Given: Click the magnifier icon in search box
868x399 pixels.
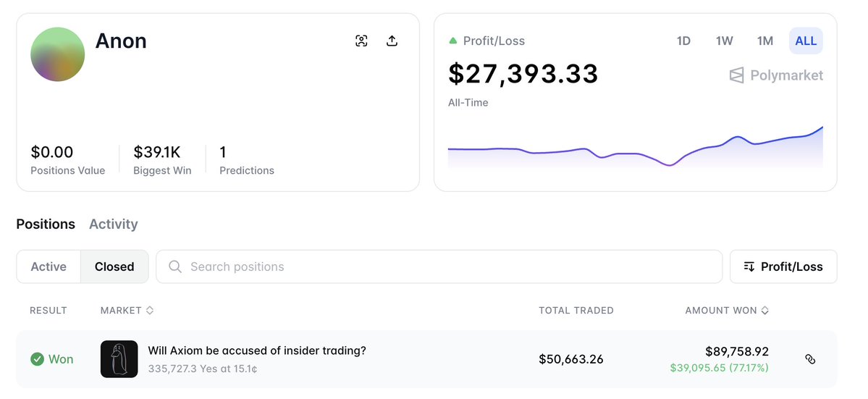Looking at the screenshot, I should 174,266.
